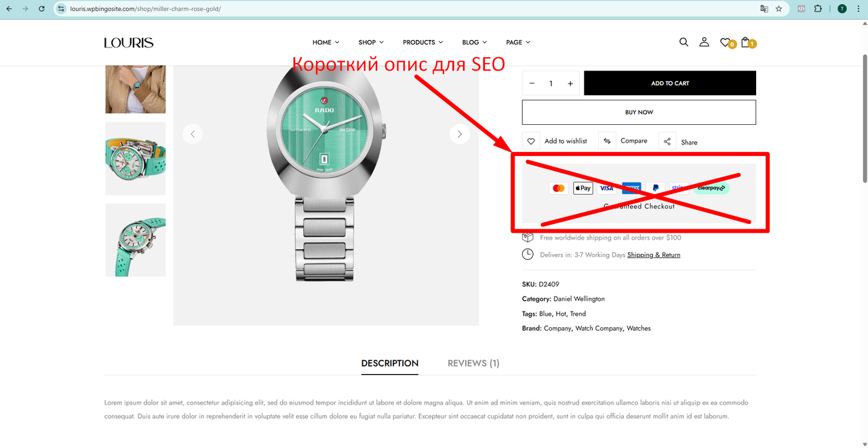
Task: Click the Mastercard payment icon
Action: click(x=559, y=188)
